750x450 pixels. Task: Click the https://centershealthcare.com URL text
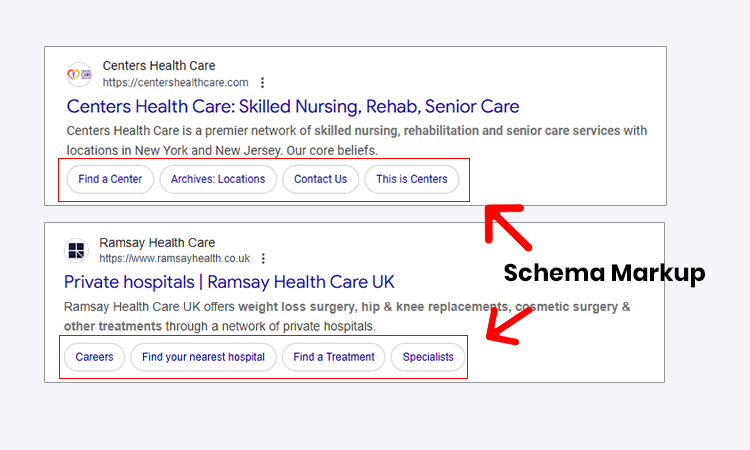pyautogui.click(x=176, y=83)
